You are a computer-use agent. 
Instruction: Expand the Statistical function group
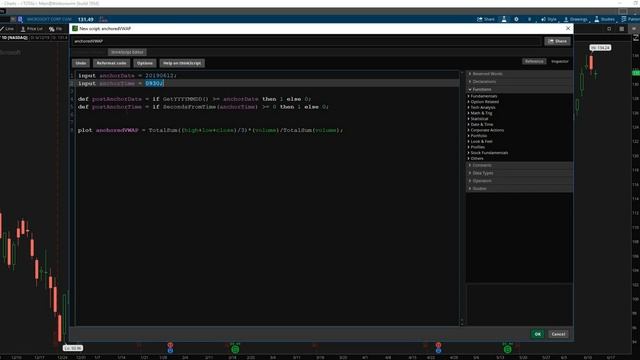click(x=479, y=119)
